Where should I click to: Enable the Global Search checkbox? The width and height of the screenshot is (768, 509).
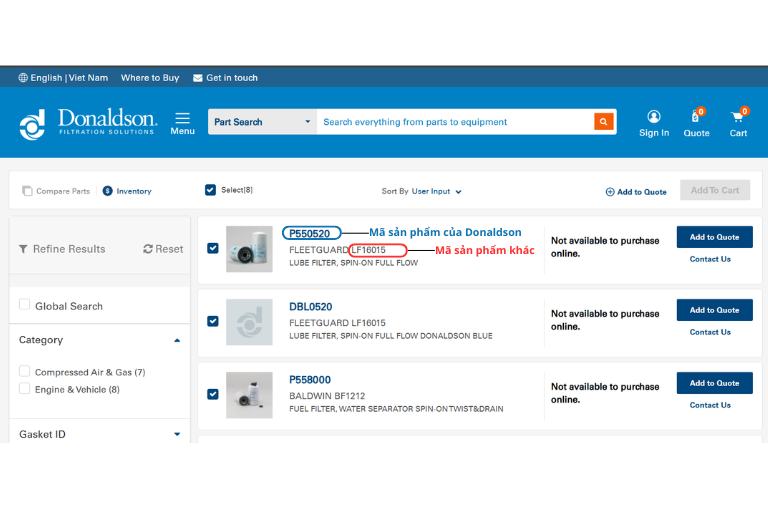click(x=24, y=304)
